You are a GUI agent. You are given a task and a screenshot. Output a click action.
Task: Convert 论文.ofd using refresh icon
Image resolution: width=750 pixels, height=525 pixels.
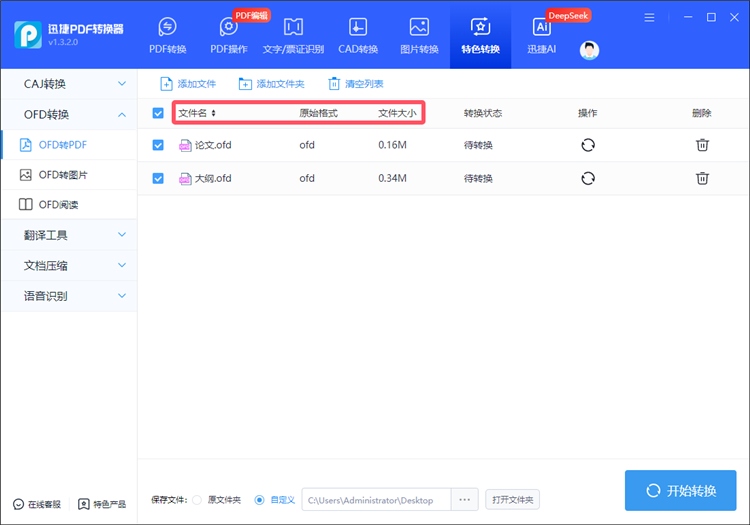[x=588, y=145]
